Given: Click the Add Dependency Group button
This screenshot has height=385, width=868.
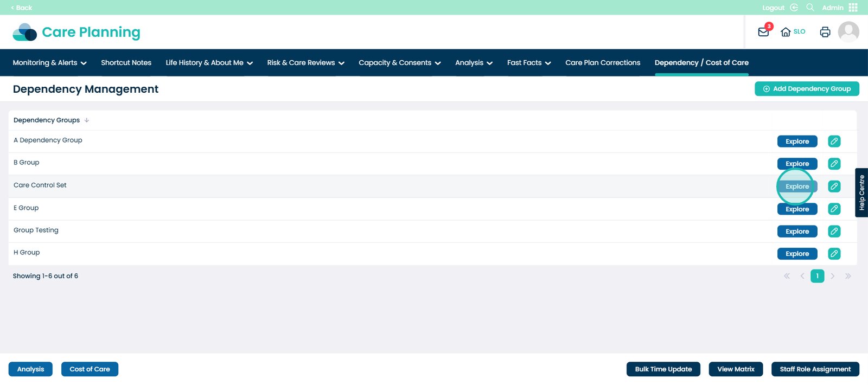Looking at the screenshot, I should click(x=806, y=89).
